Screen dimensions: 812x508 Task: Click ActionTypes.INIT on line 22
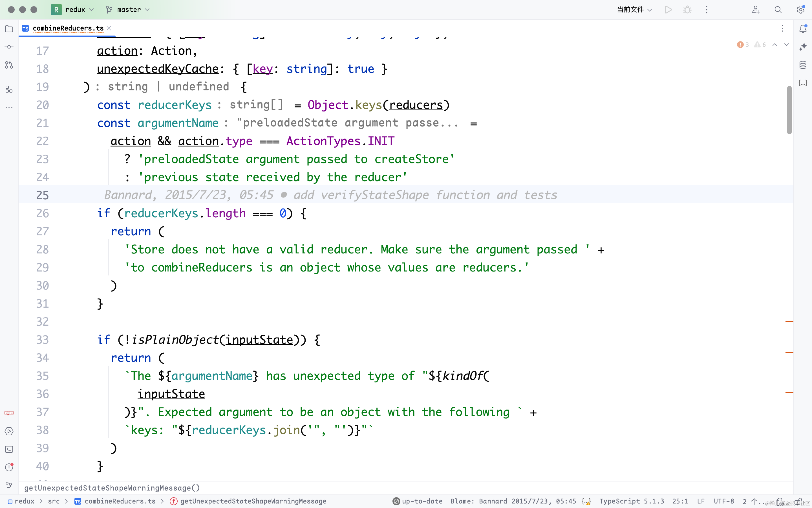340,141
